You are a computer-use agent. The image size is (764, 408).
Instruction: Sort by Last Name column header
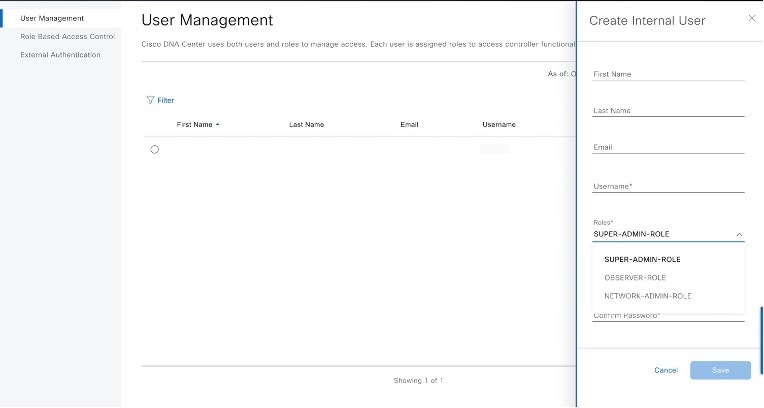coord(306,125)
